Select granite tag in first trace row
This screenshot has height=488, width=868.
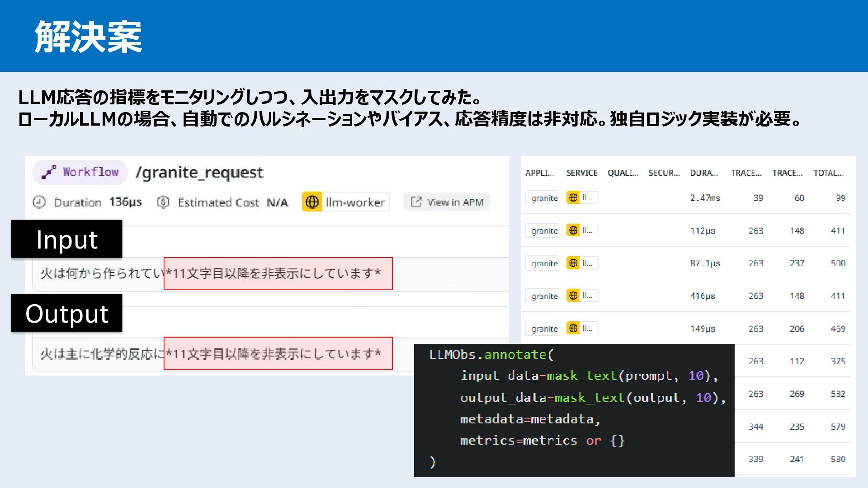544,198
